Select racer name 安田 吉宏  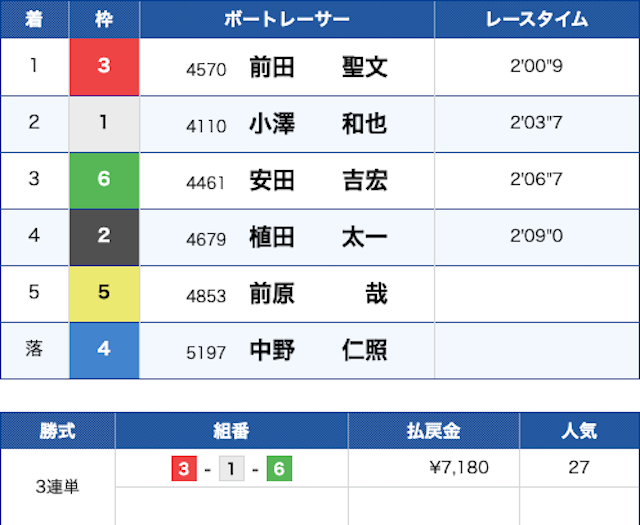click(x=318, y=181)
